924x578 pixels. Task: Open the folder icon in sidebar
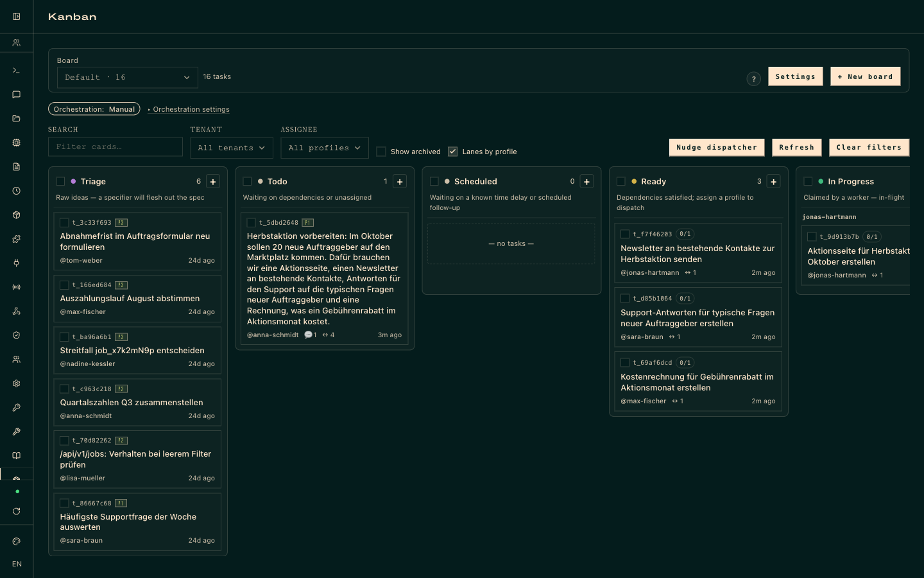click(17, 119)
